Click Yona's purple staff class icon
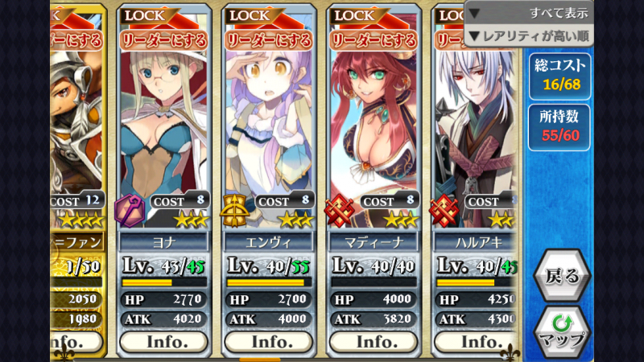The height and width of the screenshot is (362, 644). click(130, 210)
